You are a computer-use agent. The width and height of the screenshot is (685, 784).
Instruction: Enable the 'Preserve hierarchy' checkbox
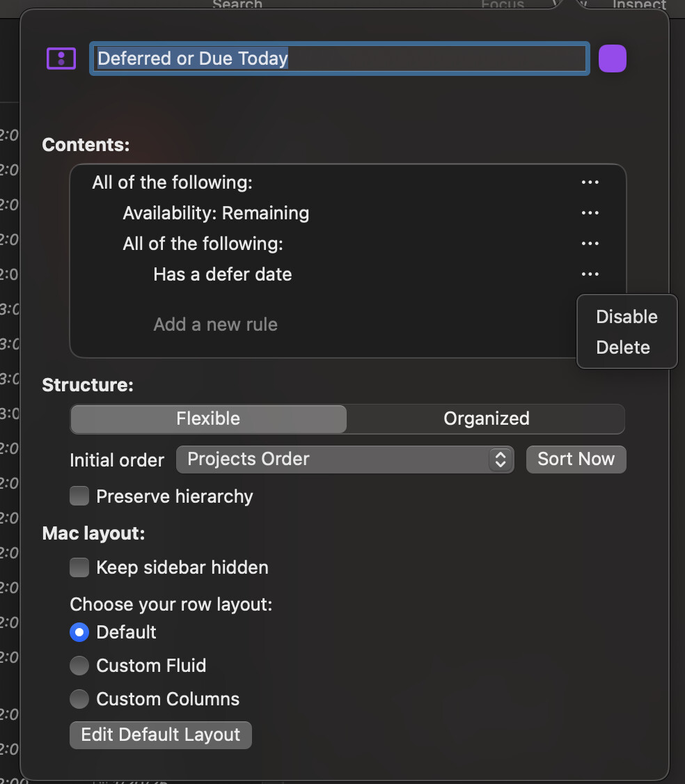79,496
